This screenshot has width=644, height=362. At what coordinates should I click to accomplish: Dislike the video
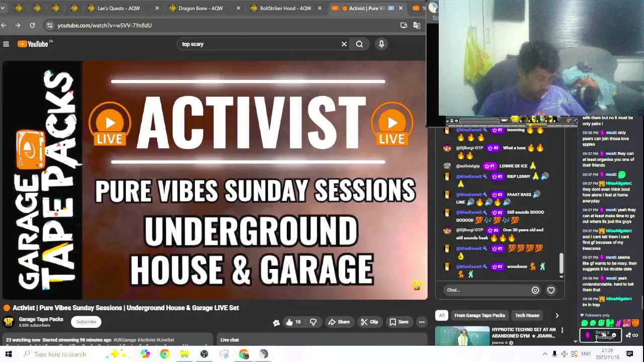[313, 322]
